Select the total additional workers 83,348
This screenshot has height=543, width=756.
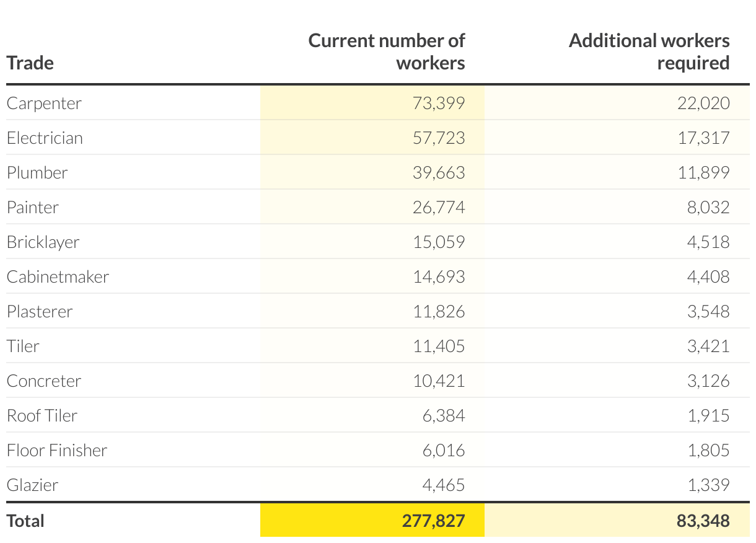pos(703,521)
